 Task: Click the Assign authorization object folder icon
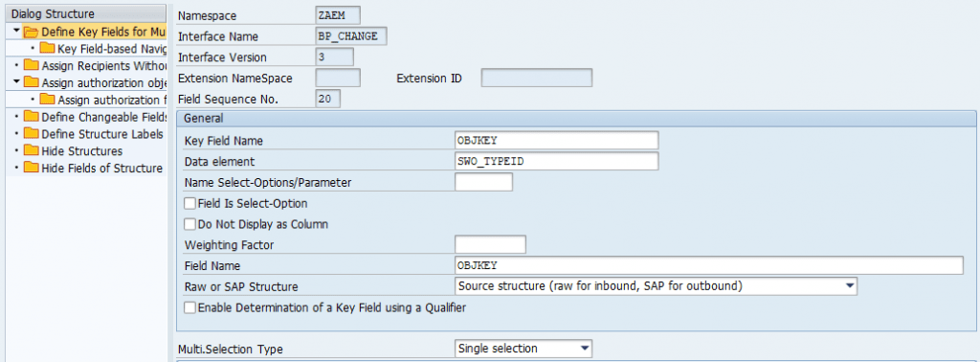coord(31,82)
